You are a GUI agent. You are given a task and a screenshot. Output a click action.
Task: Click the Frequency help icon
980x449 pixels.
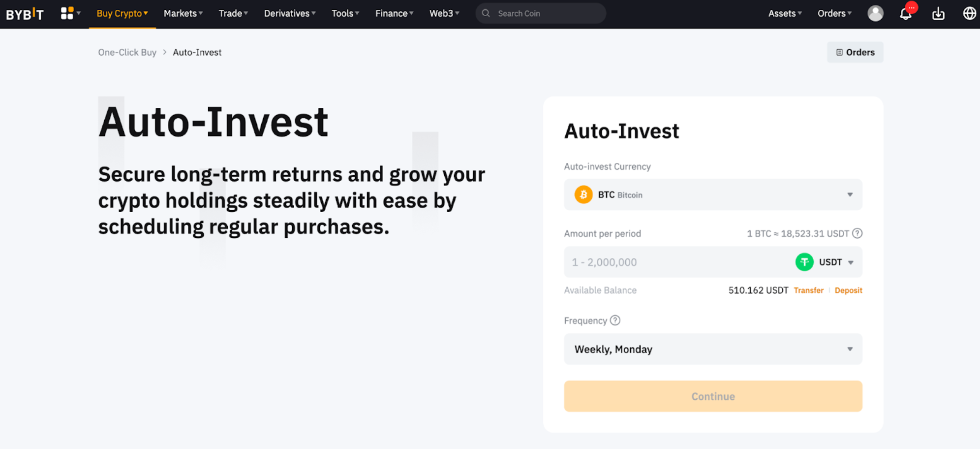tap(615, 321)
